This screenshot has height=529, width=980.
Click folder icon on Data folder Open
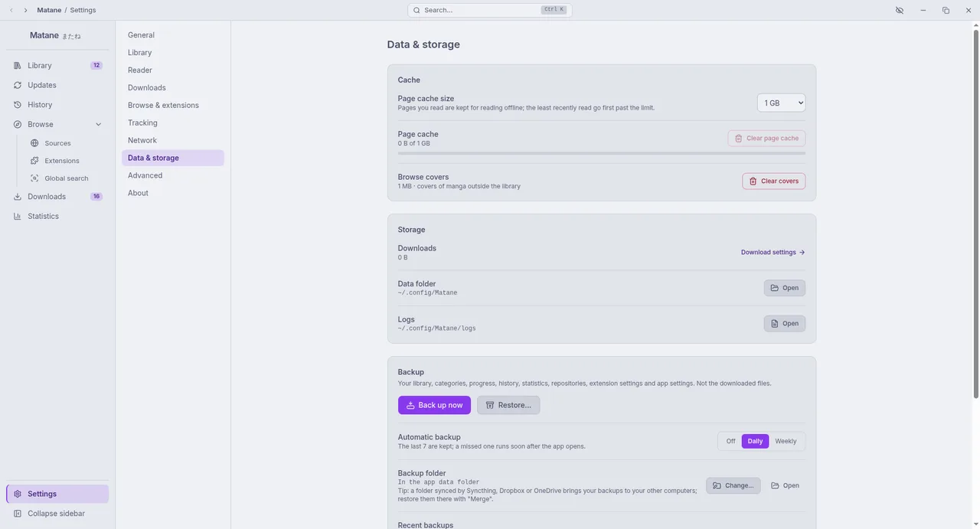coord(775,288)
